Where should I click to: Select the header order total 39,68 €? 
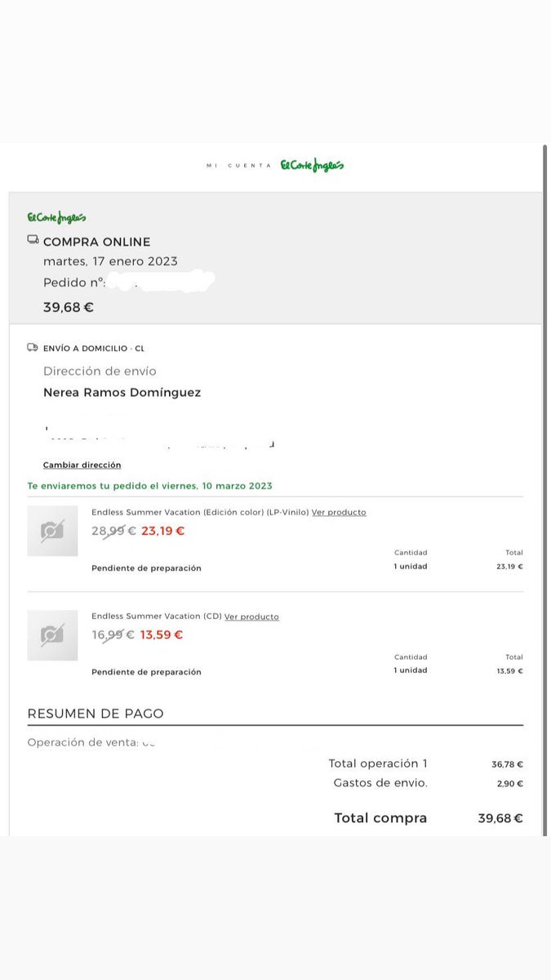click(69, 307)
